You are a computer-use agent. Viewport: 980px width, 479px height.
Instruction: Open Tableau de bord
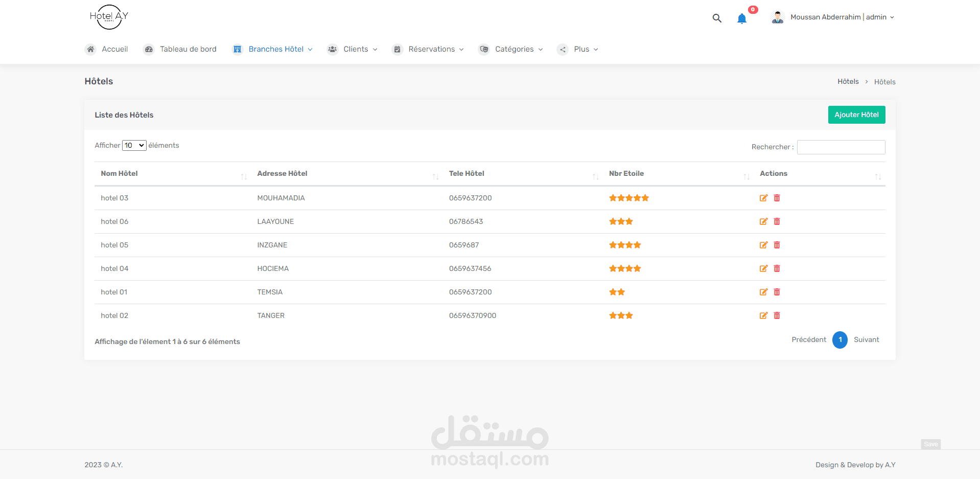pyautogui.click(x=188, y=50)
